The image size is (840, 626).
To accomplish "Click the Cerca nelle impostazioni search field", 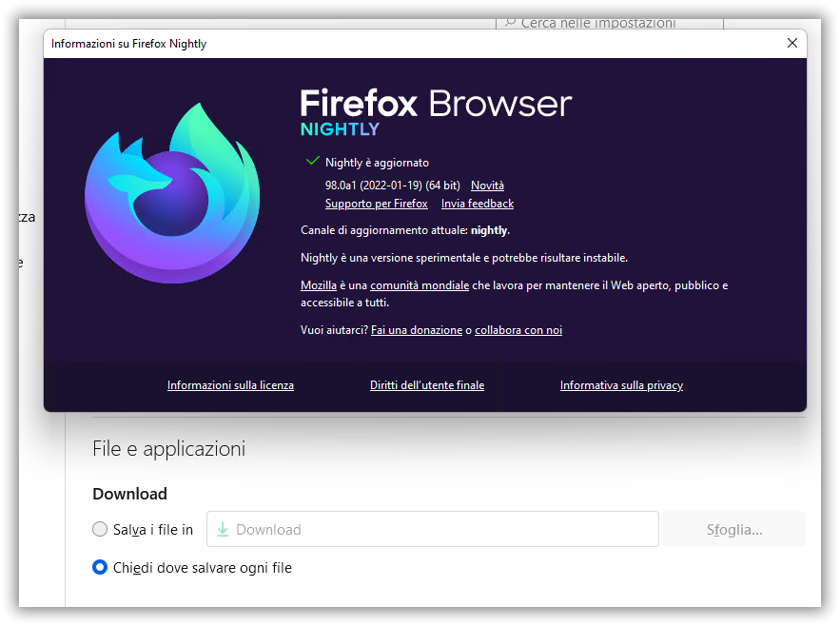I will coord(610,24).
